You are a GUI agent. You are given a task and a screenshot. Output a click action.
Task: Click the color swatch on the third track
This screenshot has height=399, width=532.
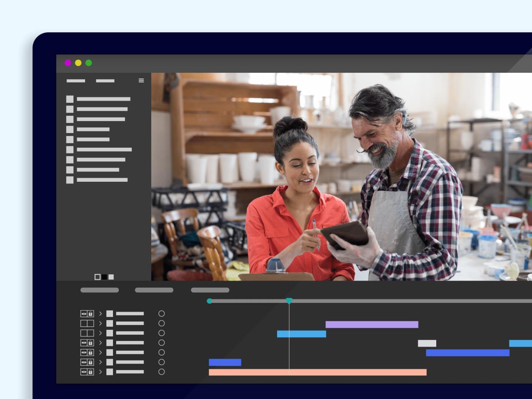coord(110,332)
